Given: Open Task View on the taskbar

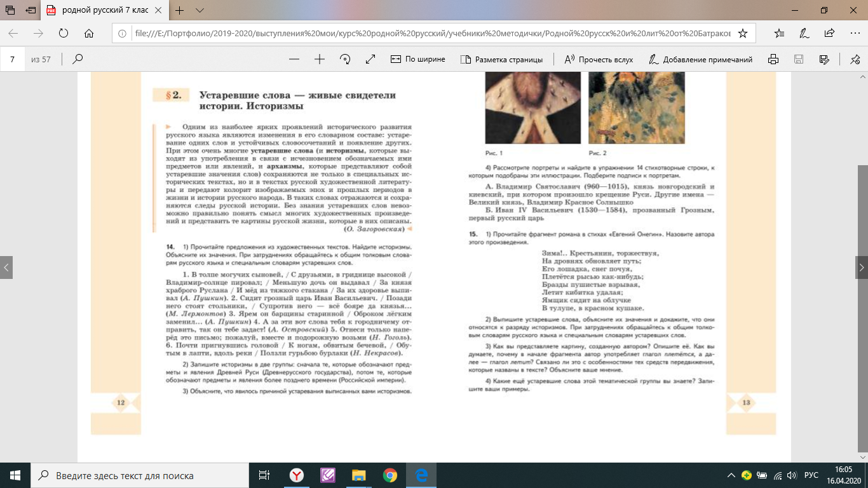Looking at the screenshot, I should (264, 475).
